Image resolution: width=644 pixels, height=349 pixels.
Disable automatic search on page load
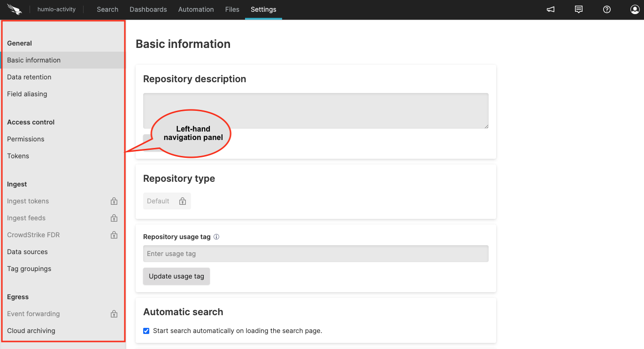tap(146, 330)
